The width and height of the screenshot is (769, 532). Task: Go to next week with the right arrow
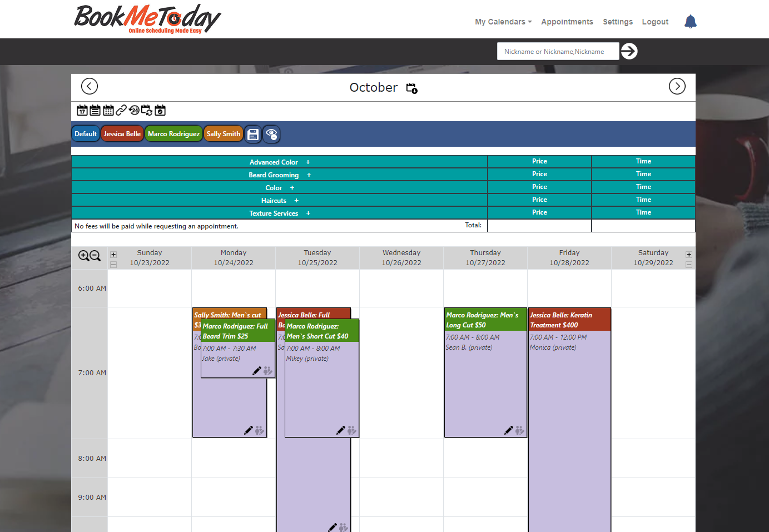pyautogui.click(x=677, y=86)
